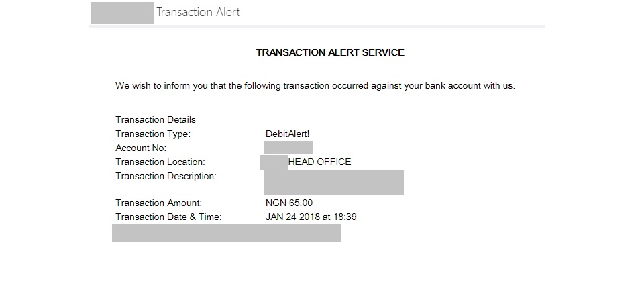Click the Account No label

[141, 148]
